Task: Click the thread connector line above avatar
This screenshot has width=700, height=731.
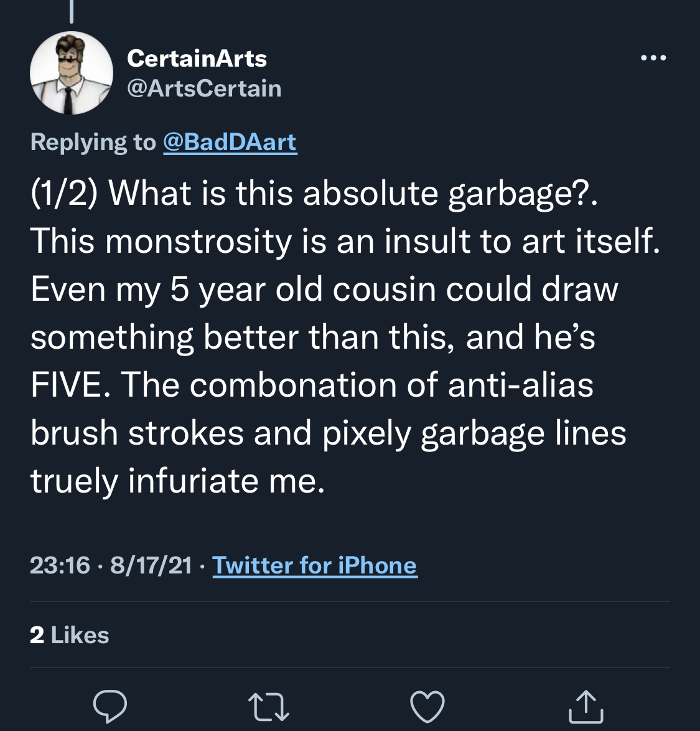Action: tap(72, 11)
